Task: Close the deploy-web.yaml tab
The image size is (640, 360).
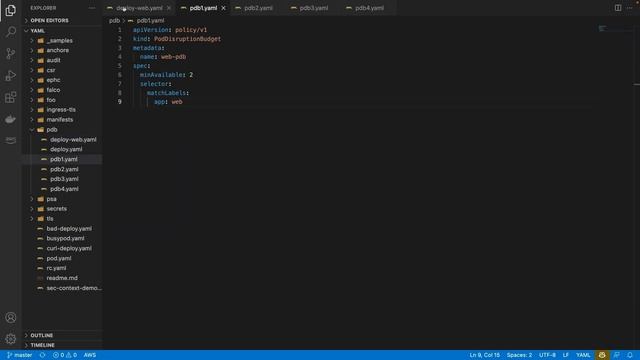Action: coord(169,8)
